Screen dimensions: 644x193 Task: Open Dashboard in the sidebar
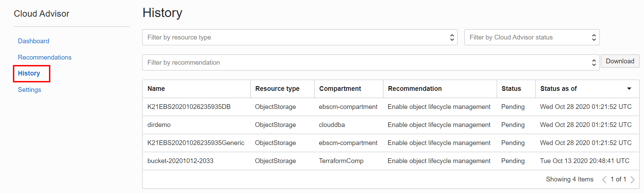[33, 41]
